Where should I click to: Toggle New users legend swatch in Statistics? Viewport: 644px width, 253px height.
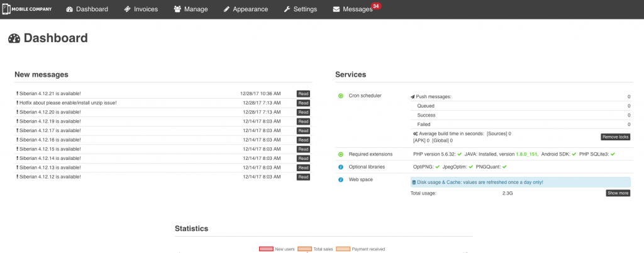tap(266, 249)
